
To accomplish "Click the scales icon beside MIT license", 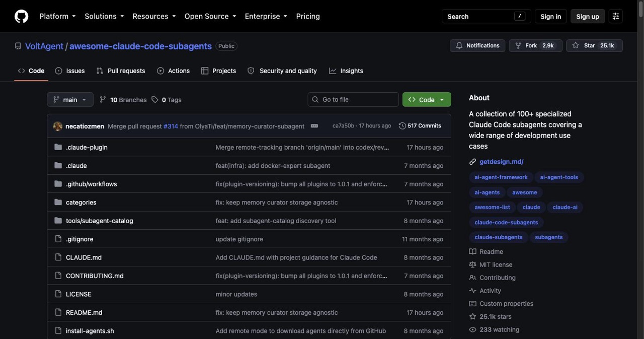I will click(472, 264).
